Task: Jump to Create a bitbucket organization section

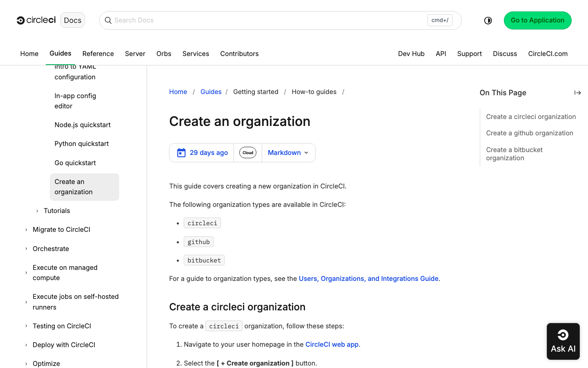Action: coord(514,154)
